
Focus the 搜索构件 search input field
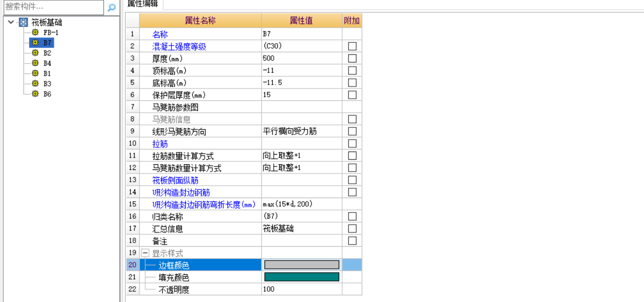coord(53,7)
